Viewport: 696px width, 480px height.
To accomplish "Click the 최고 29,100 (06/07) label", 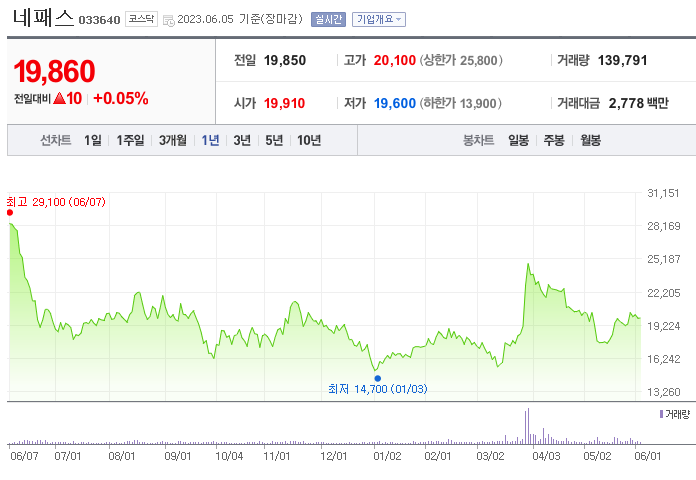I will [56, 202].
